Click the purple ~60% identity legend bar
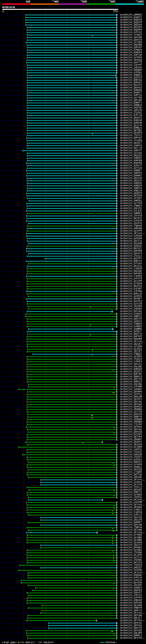146x644 pixels. point(73,4)
